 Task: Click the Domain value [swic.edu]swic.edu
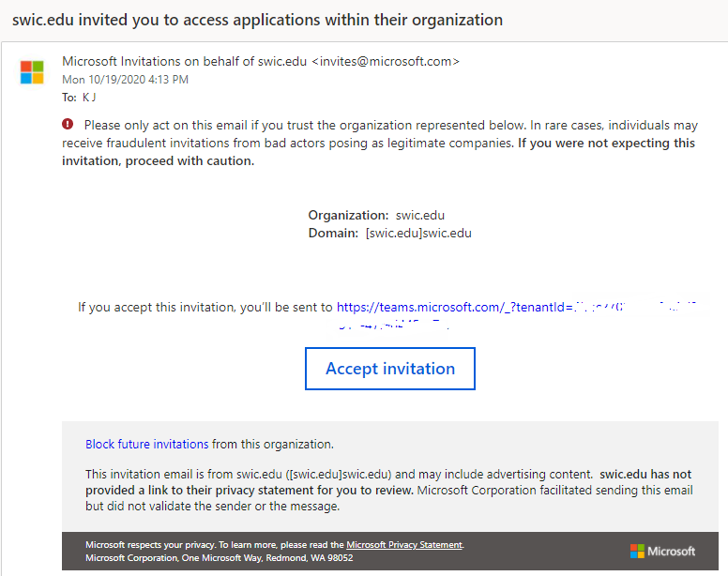(x=418, y=233)
